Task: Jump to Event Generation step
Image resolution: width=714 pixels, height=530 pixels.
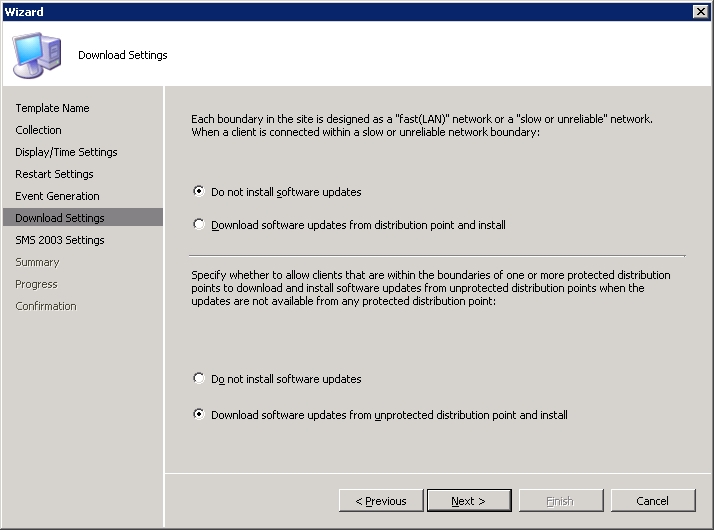Action: pyautogui.click(x=57, y=196)
